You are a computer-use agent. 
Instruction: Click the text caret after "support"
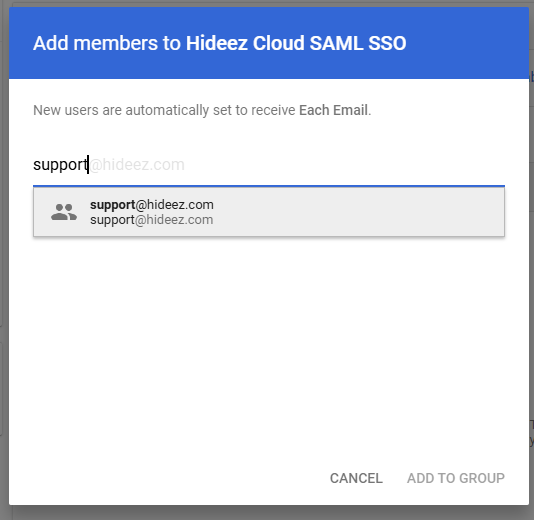[x=88, y=164]
